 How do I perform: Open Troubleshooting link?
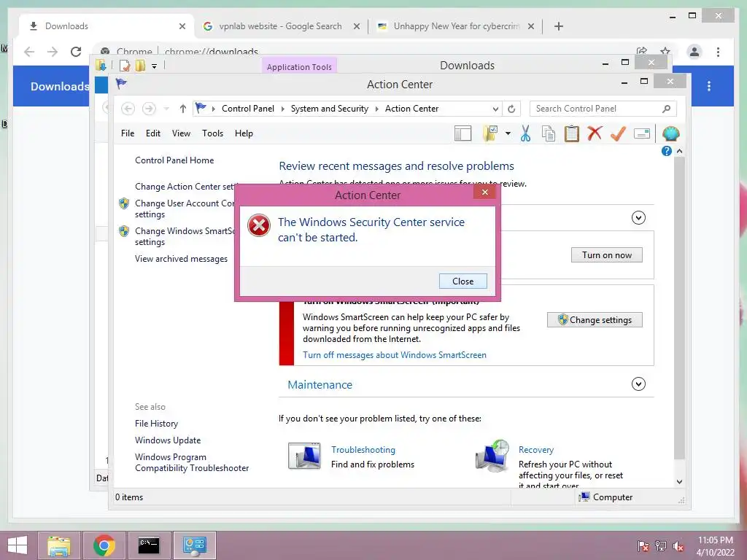363,449
